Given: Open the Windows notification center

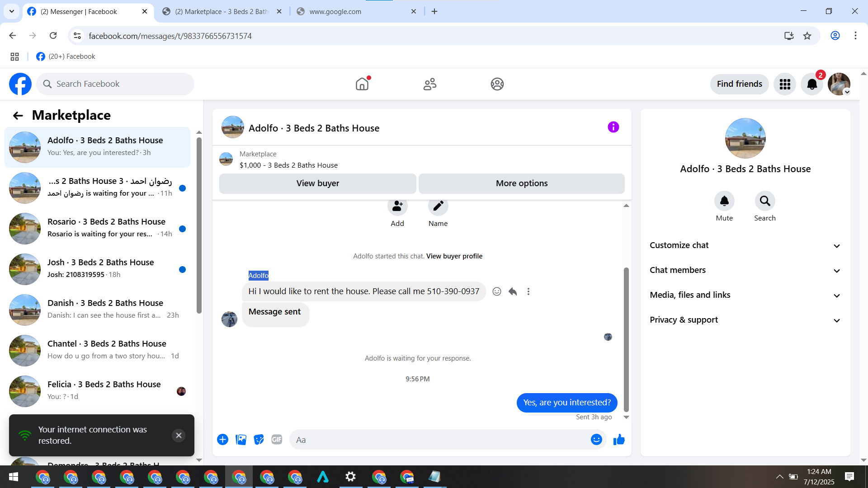Looking at the screenshot, I should pyautogui.click(x=849, y=477).
